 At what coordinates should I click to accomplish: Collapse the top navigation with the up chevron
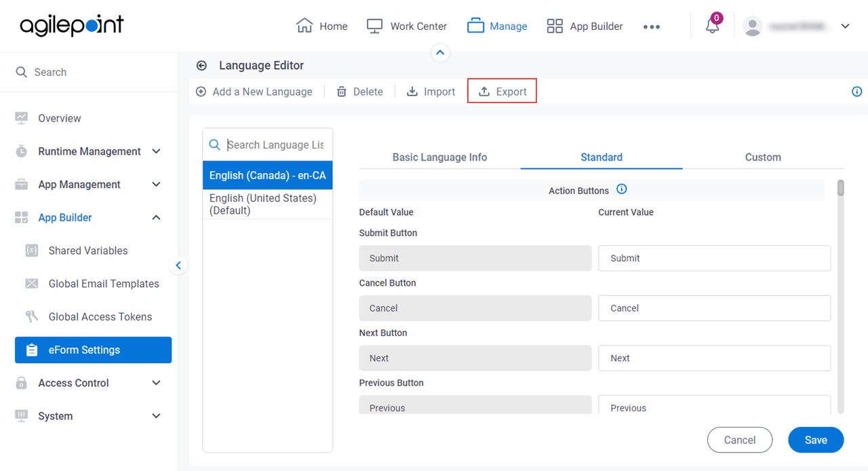441,52
